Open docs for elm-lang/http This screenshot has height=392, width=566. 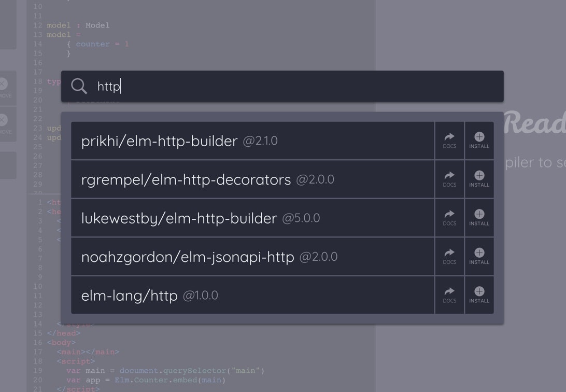(449, 295)
